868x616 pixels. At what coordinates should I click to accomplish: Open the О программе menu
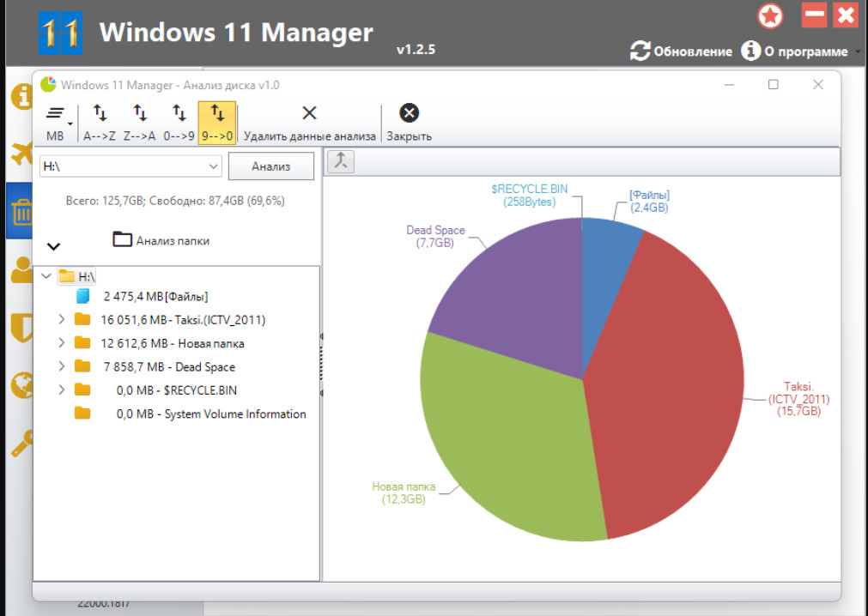tap(796, 51)
